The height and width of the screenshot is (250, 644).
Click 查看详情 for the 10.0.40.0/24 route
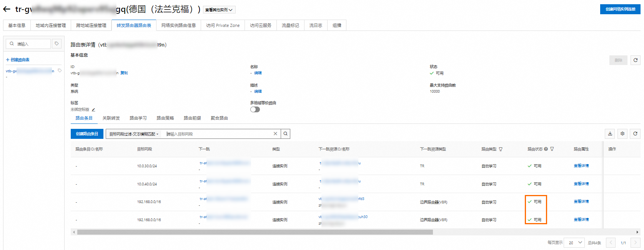(x=581, y=184)
